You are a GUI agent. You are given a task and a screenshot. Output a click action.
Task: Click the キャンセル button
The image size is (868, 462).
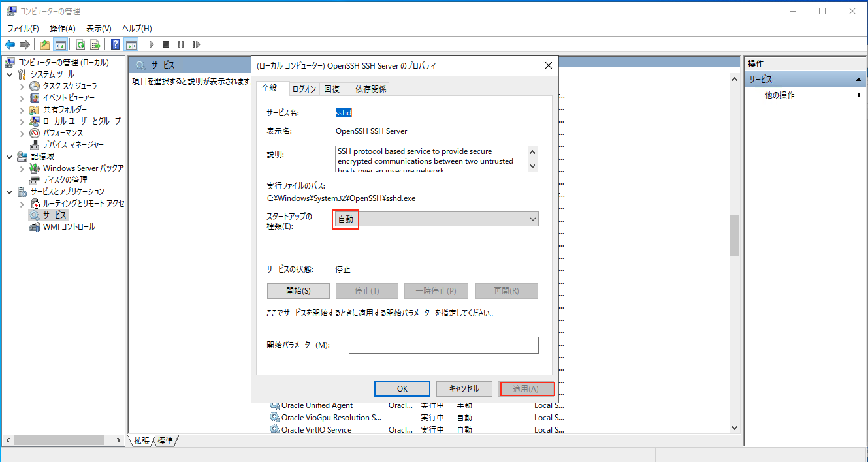point(464,389)
